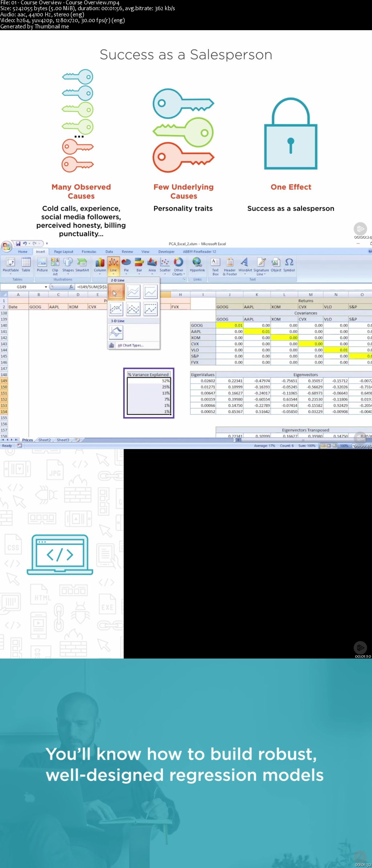Image resolution: width=372 pixels, height=868 pixels.
Task: Choose 100% Stacked Line with Markers subtype
Action: (150, 309)
